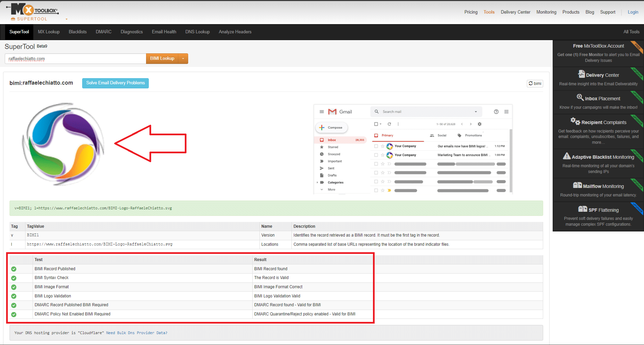Image resolution: width=644 pixels, height=345 pixels.
Task: Click 'BIMI Logo Validation Valid' result
Action: (x=277, y=296)
